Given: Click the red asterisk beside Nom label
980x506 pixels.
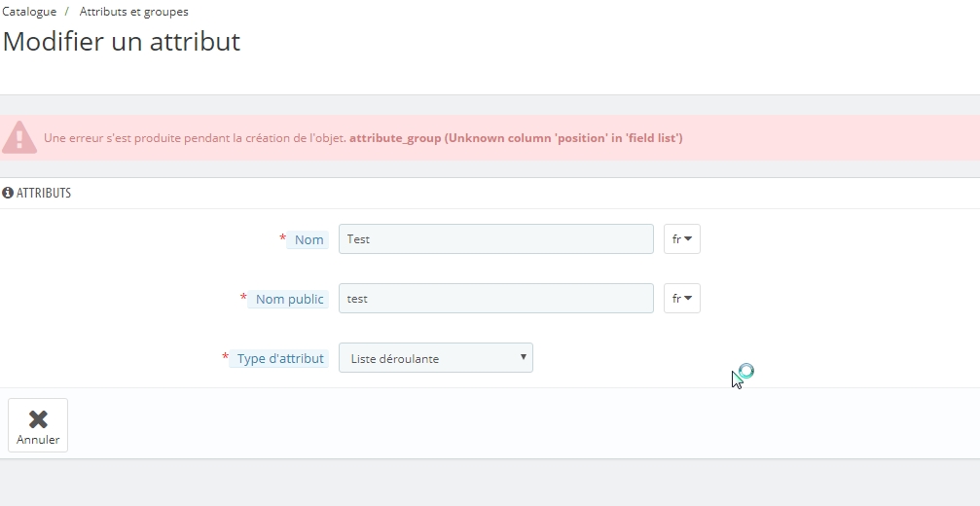Looking at the screenshot, I should (282, 238).
